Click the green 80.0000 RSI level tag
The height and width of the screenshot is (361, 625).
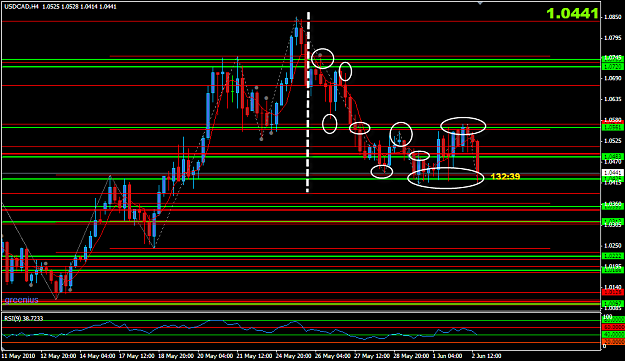pos(613,320)
